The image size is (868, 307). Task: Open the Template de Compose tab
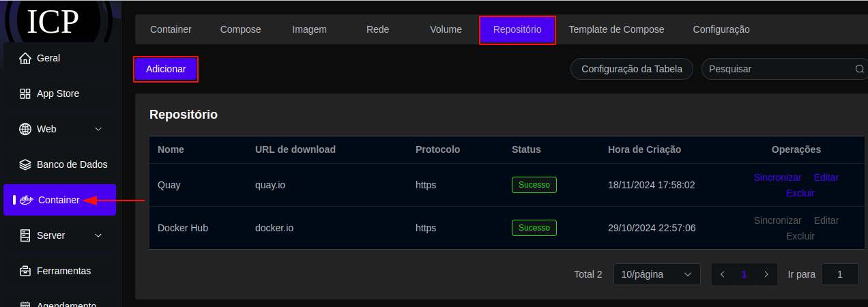coord(616,29)
